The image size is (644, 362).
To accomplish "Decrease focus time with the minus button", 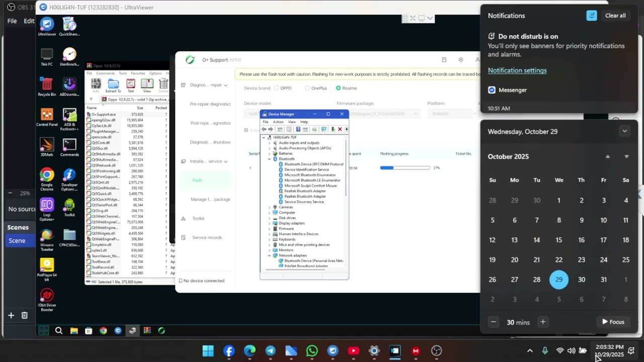I will pyautogui.click(x=494, y=322).
